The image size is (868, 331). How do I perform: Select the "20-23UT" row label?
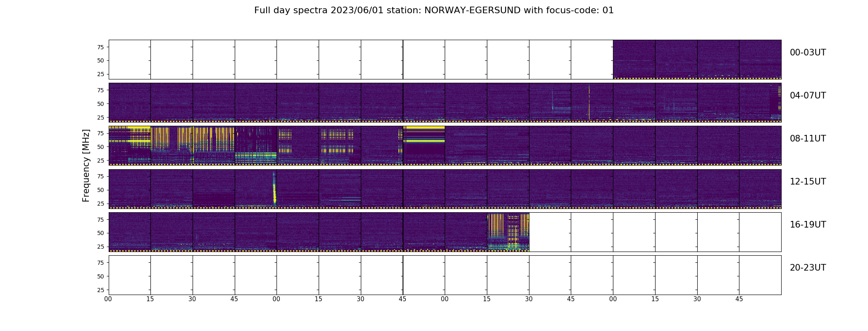point(808,268)
